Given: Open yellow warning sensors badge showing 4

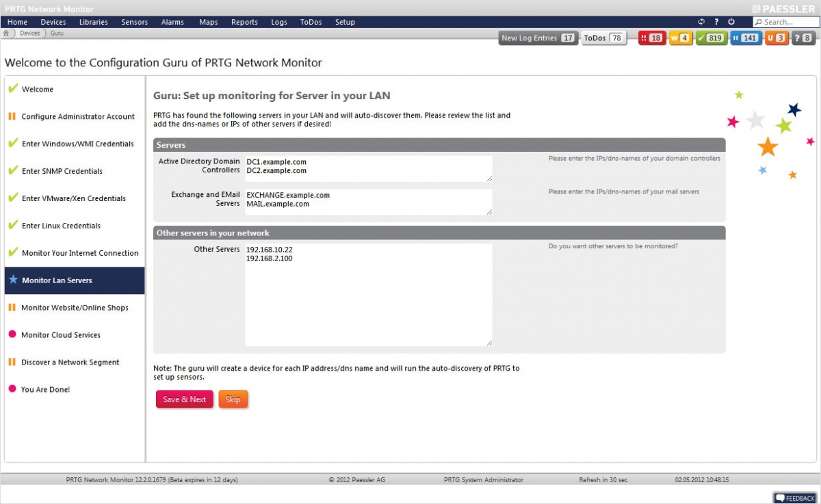Looking at the screenshot, I should coord(681,38).
